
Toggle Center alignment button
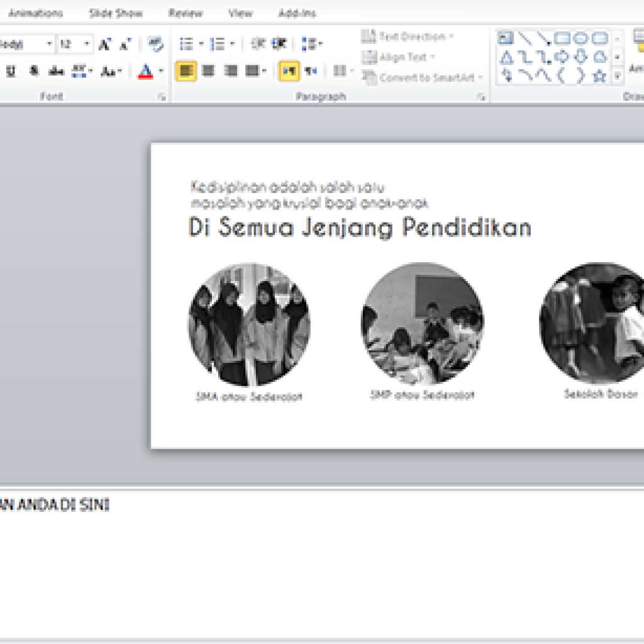pyautogui.click(x=209, y=70)
